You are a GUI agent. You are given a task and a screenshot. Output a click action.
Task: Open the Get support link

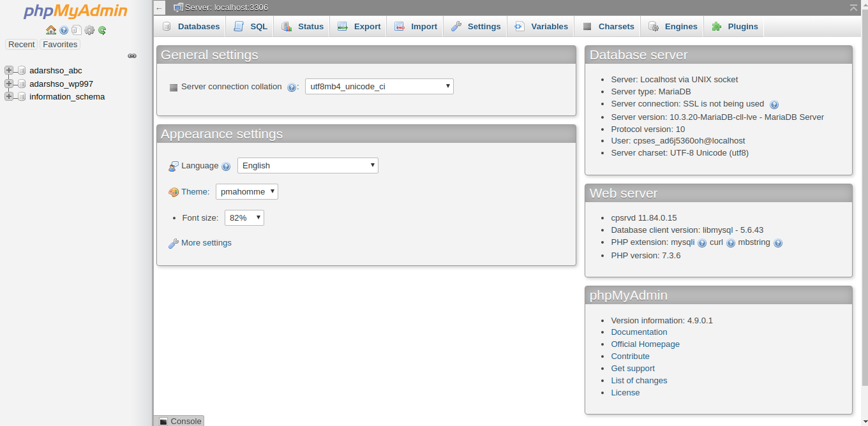pyautogui.click(x=632, y=368)
